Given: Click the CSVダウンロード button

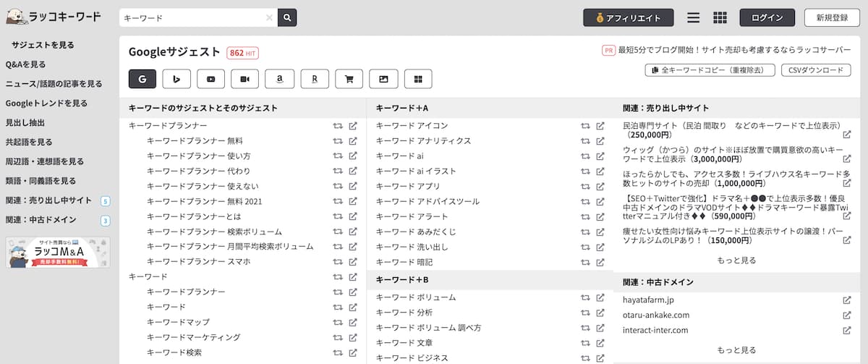Looking at the screenshot, I should (x=816, y=70).
